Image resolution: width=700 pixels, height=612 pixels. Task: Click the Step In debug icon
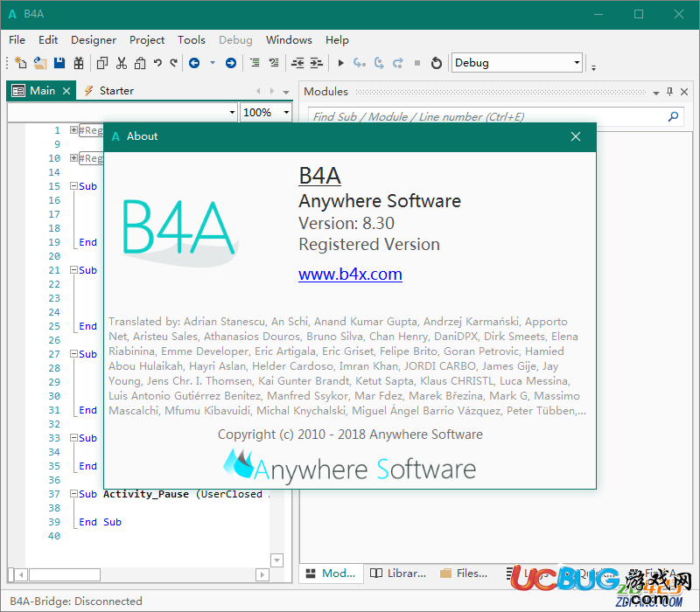360,63
